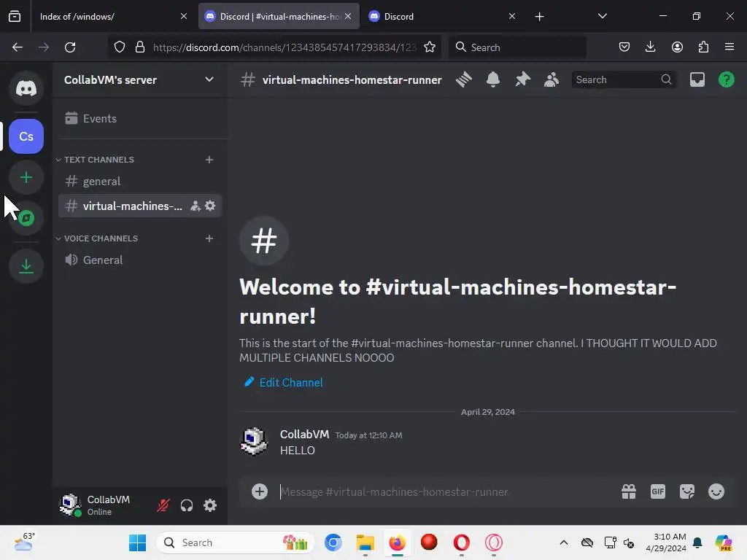Open the Events item in sidebar
Screen dimensions: 747x560
pos(140,118)
